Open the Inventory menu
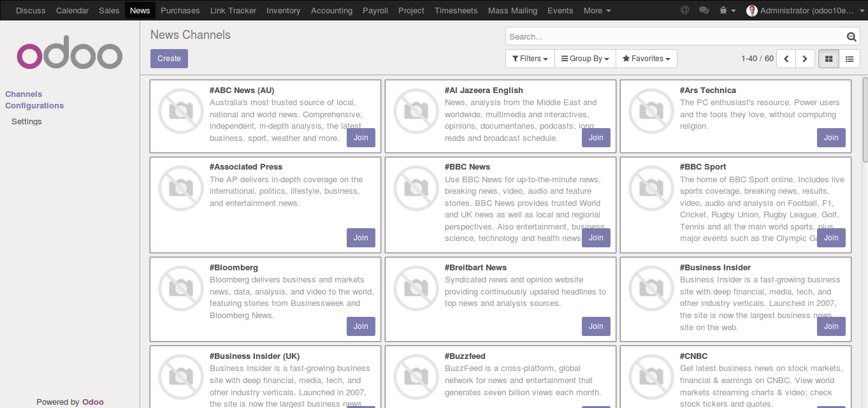The height and width of the screenshot is (408, 868). click(284, 10)
